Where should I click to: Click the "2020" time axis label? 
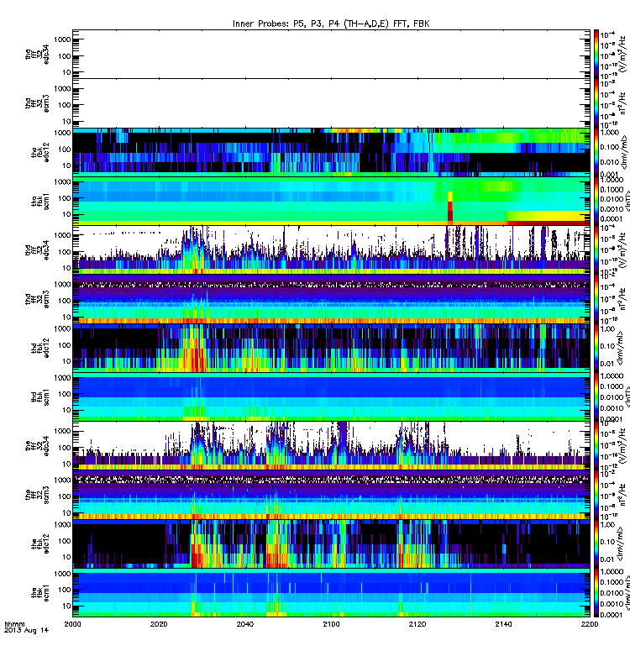point(159,624)
